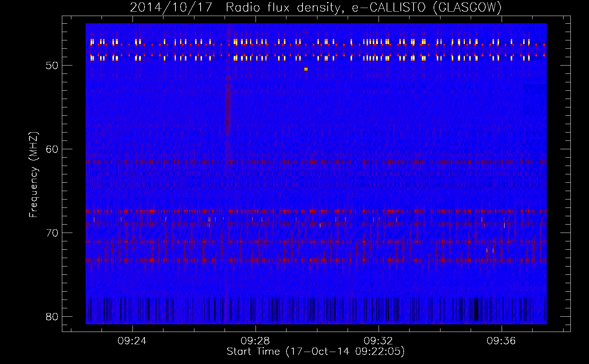Screen dimensions: 589x364
Task: Click the plot title '2014/10/17 Radio flux density'
Action: click(237, 7)
